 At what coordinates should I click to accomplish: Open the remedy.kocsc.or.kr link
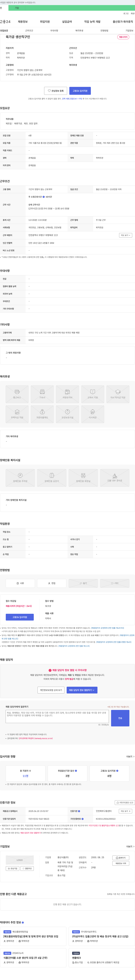point(35,738)
